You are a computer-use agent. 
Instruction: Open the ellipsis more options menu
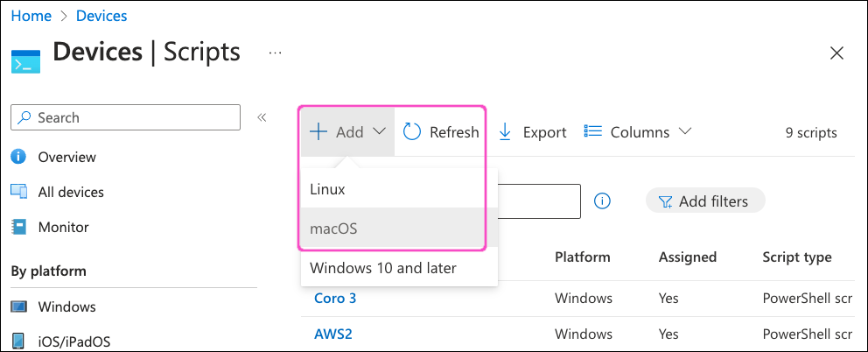pyautogui.click(x=276, y=53)
